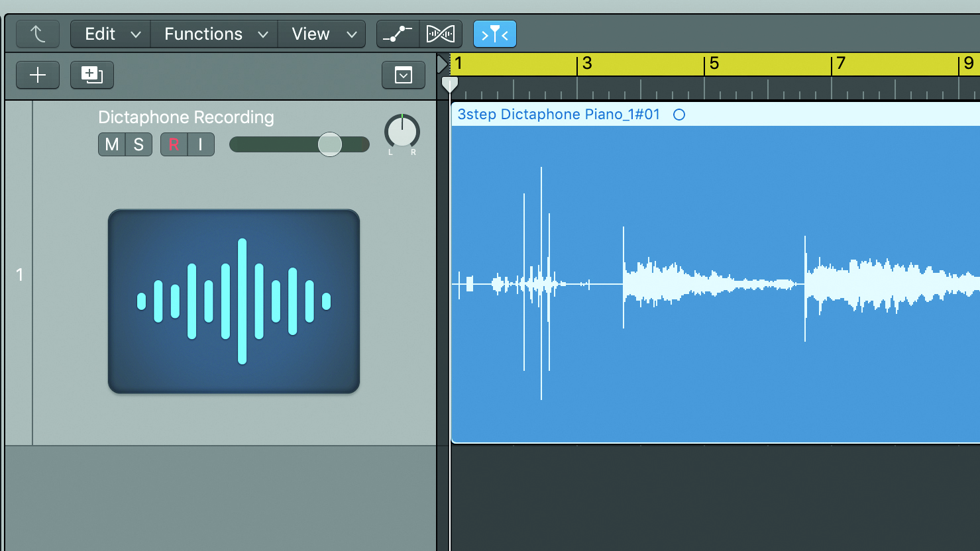980x551 pixels.
Task: Click the track volume slider thumb
Action: pyautogui.click(x=330, y=144)
